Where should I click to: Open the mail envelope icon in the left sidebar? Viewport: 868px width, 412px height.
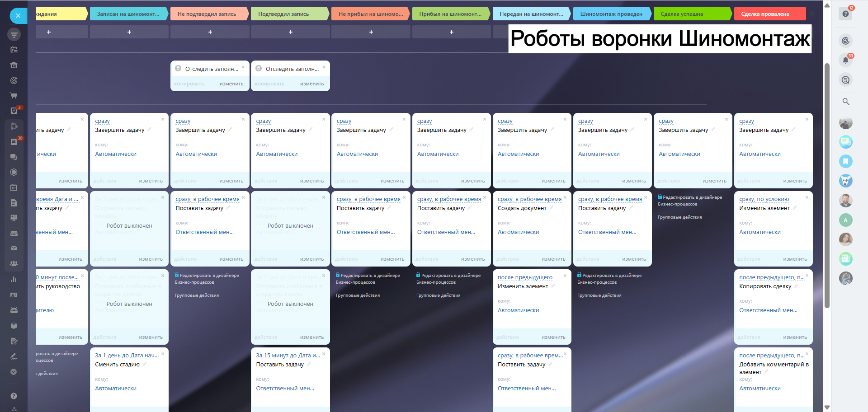pos(14,248)
